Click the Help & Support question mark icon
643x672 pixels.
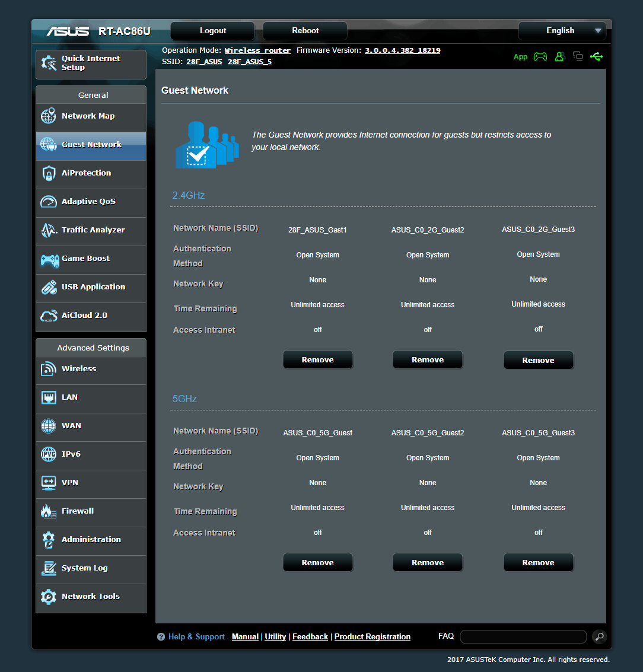[161, 637]
